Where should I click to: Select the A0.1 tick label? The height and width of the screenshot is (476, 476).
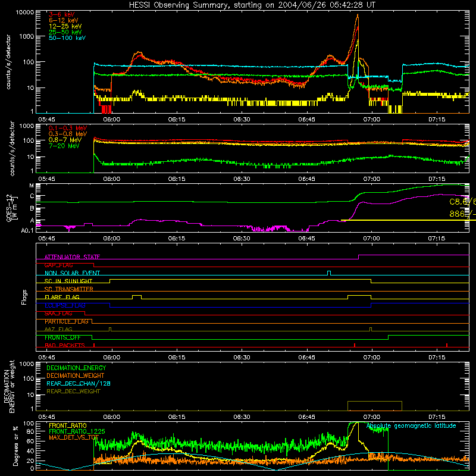(27, 231)
